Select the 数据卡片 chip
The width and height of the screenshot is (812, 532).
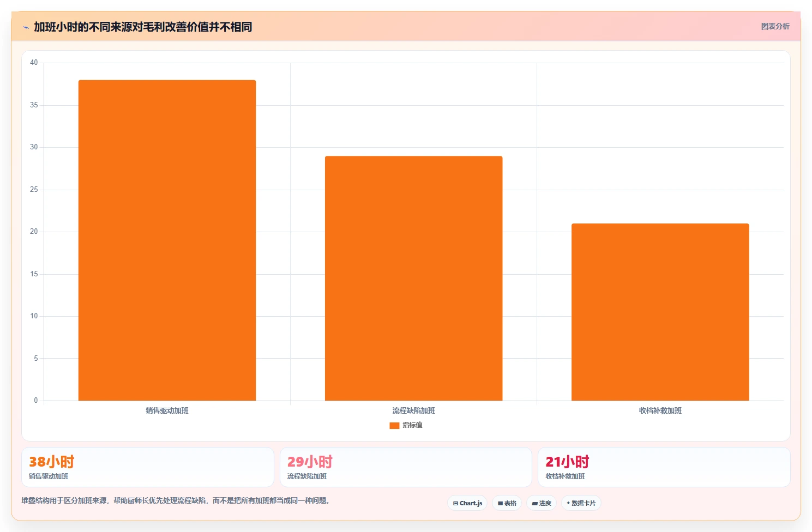pos(581,503)
